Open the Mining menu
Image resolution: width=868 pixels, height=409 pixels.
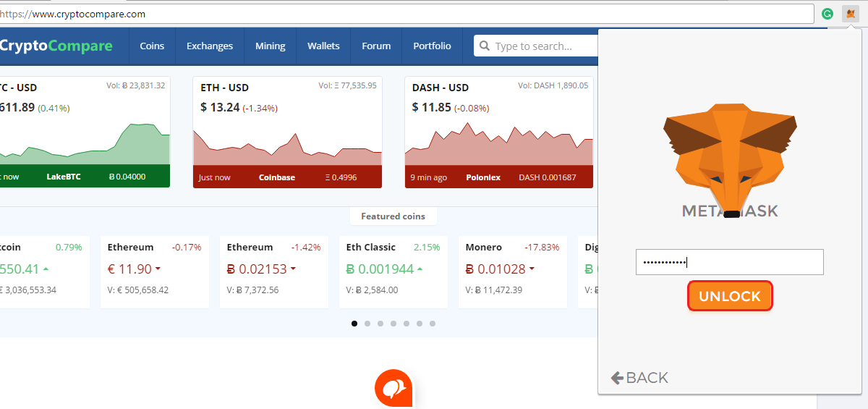271,46
